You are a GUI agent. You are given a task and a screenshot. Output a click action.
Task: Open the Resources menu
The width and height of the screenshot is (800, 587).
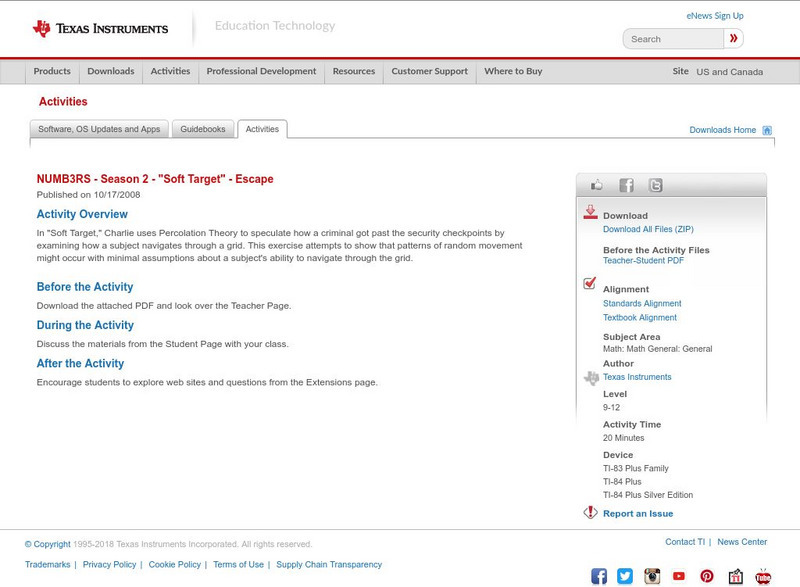click(x=354, y=71)
